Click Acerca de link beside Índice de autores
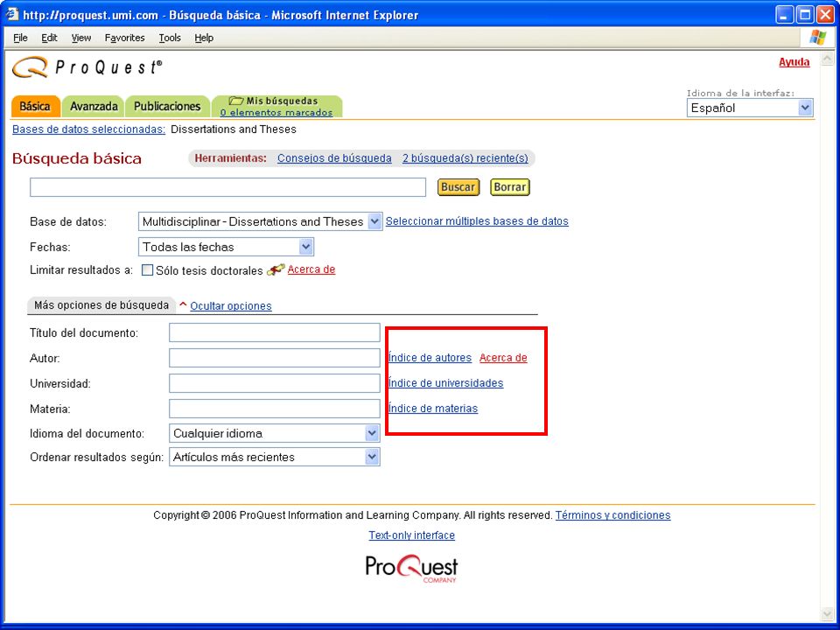The width and height of the screenshot is (840, 630). point(503,357)
